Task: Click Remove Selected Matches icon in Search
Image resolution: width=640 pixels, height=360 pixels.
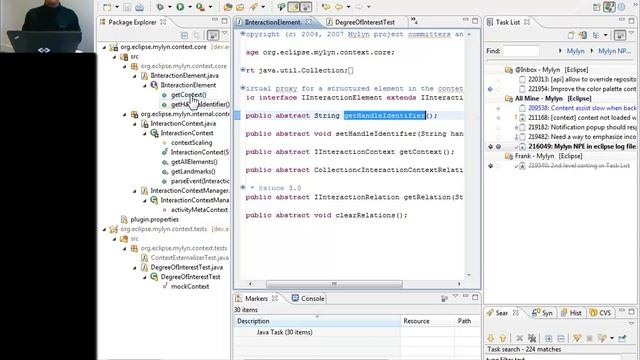Action: 519,338
